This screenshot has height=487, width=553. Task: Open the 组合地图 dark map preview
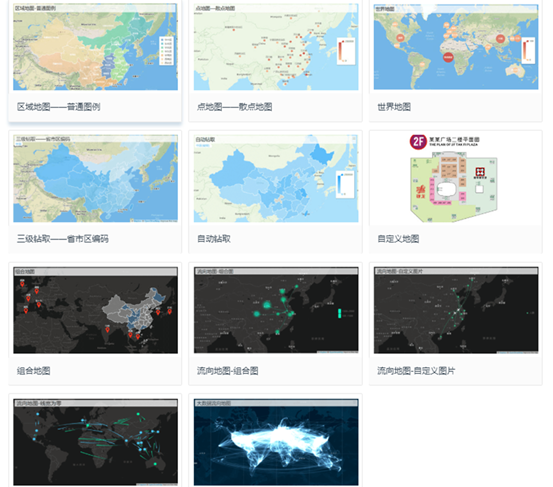(x=95, y=310)
